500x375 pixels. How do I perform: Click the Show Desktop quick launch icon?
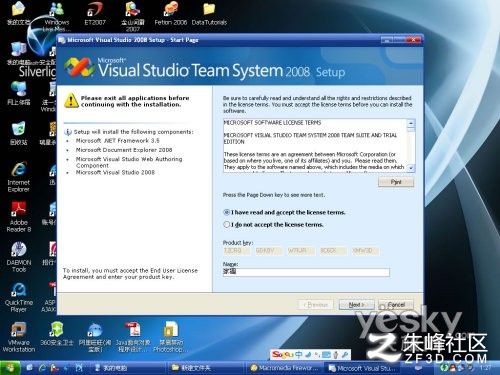click(30, 368)
